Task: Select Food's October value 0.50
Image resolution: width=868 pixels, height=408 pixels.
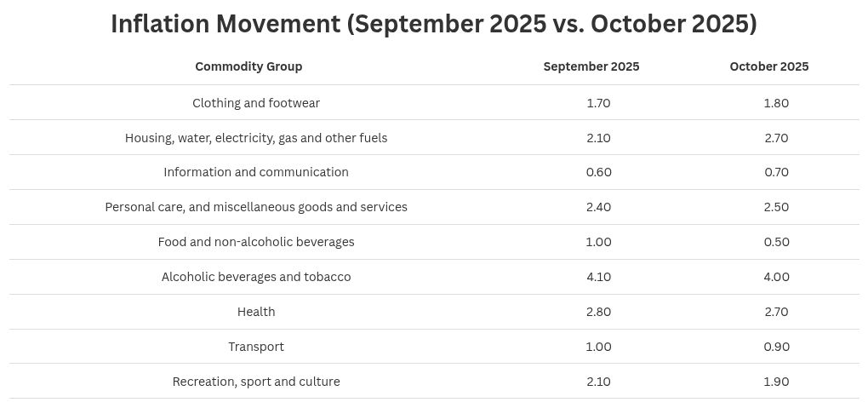Action: tap(777, 242)
